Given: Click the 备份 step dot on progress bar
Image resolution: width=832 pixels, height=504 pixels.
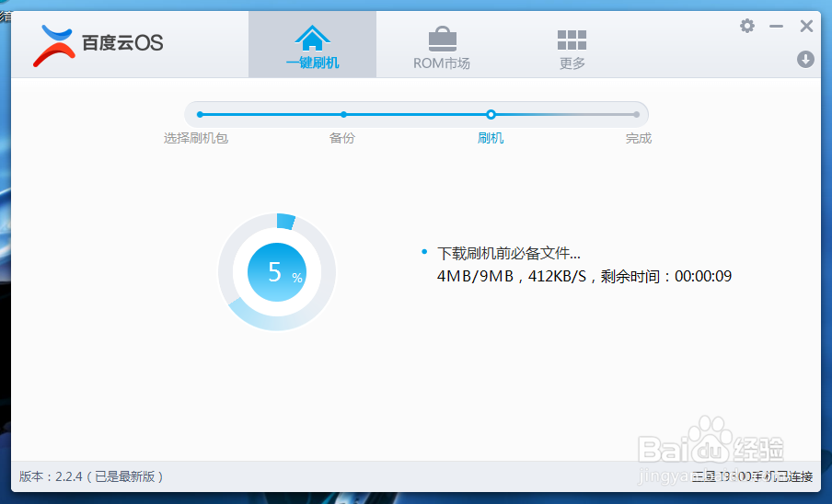Looking at the screenshot, I should (344, 114).
